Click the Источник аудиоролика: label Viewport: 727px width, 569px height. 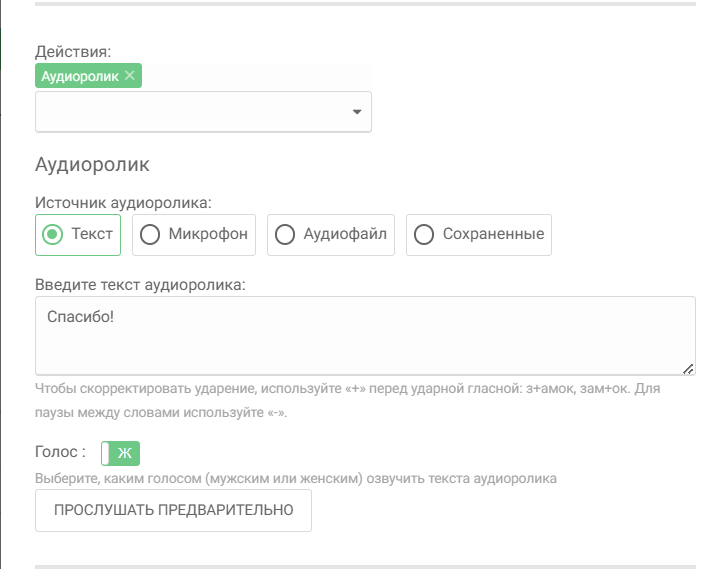tap(123, 202)
